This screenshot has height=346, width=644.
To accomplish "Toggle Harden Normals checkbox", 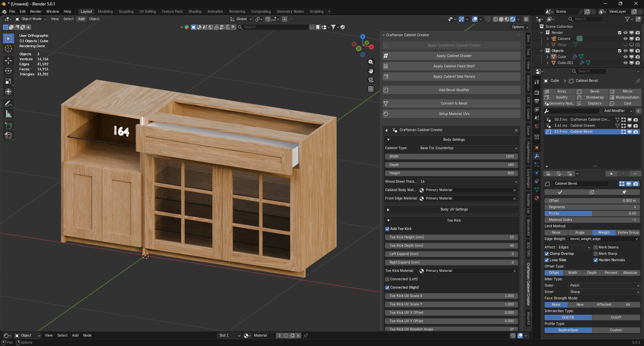I will tap(596, 260).
